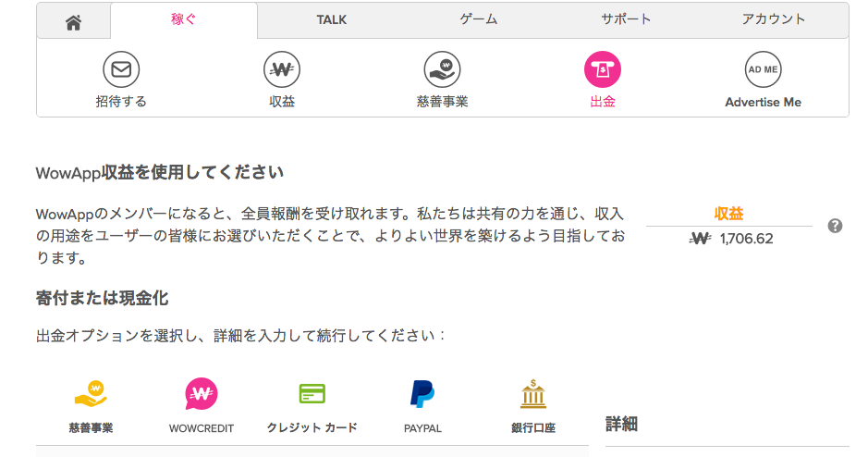
Task: Choose the WOWCREDIT payout option icon
Action: coord(201,394)
